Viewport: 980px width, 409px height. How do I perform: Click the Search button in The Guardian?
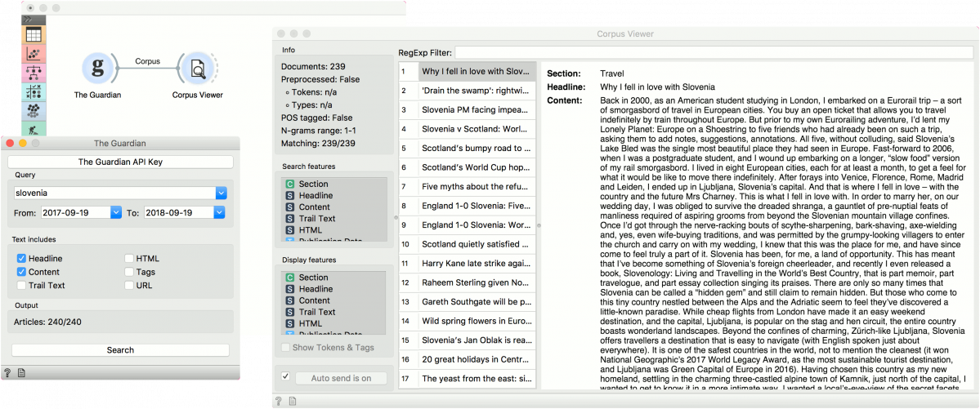point(121,349)
